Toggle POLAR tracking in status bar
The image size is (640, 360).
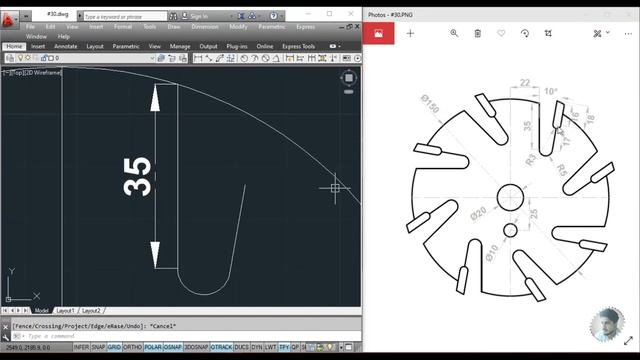153,347
